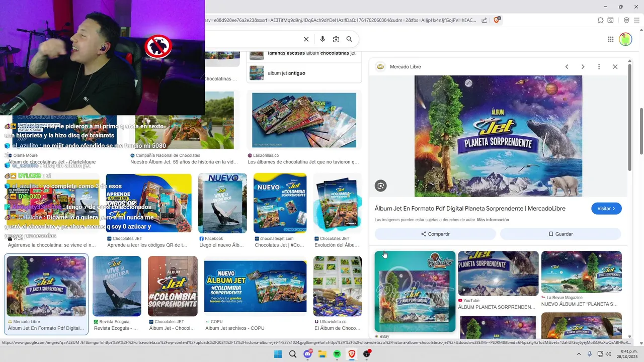Open the Google account profile avatar
This screenshot has width=644, height=362.
click(x=625, y=39)
